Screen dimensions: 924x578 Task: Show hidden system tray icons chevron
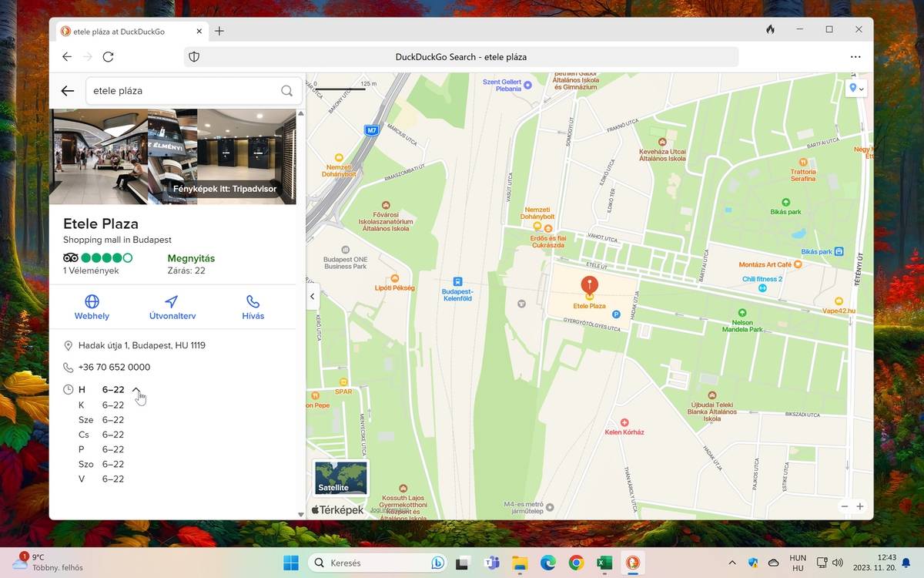click(x=731, y=563)
